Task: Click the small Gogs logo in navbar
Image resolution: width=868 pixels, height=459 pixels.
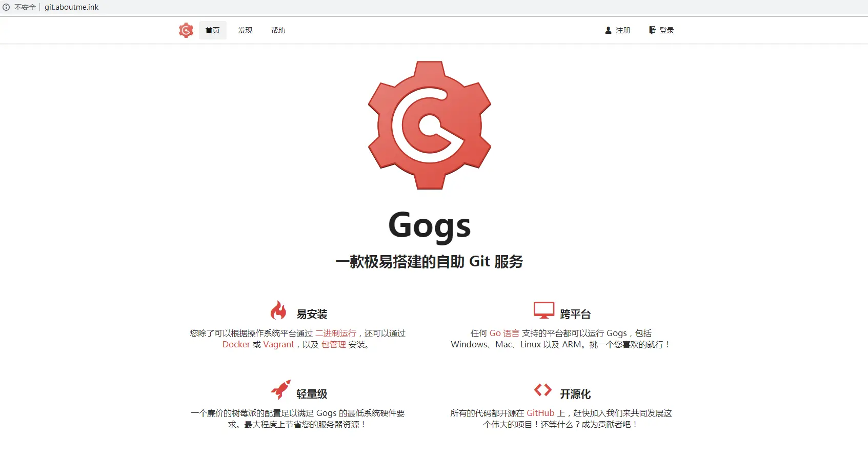Action: coord(186,30)
